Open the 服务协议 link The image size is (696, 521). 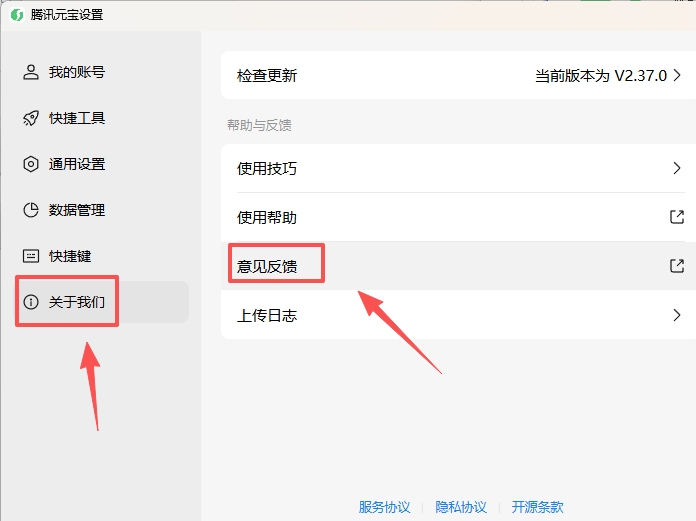384,507
